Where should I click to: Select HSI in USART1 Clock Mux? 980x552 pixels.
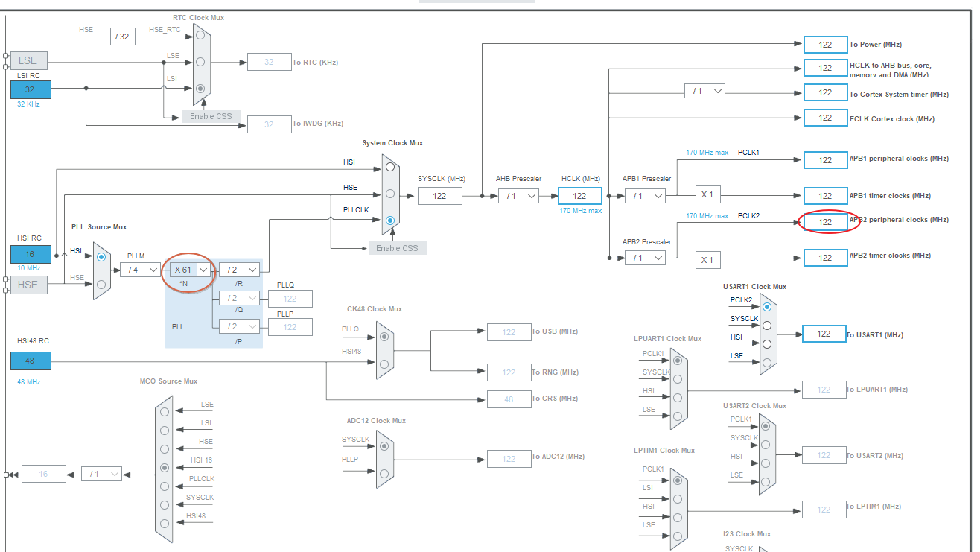[767, 343]
